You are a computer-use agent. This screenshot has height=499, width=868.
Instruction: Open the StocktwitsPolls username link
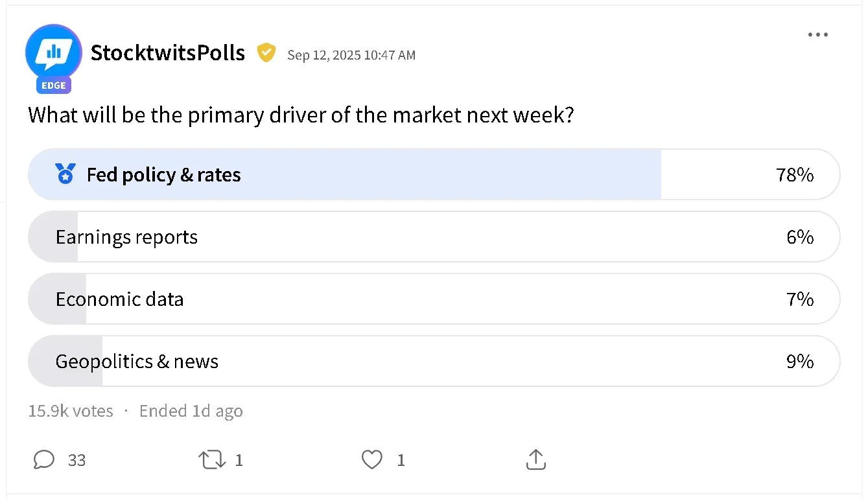(168, 52)
